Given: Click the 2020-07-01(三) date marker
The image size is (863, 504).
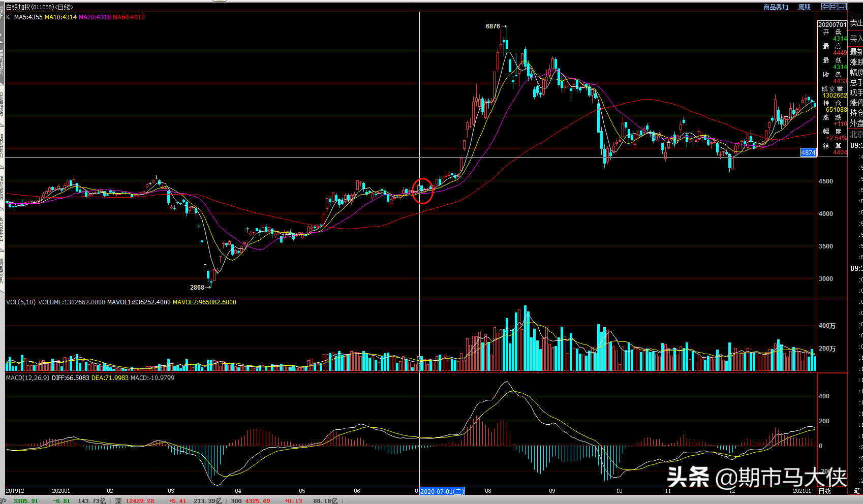Looking at the screenshot, I should click(x=442, y=491).
